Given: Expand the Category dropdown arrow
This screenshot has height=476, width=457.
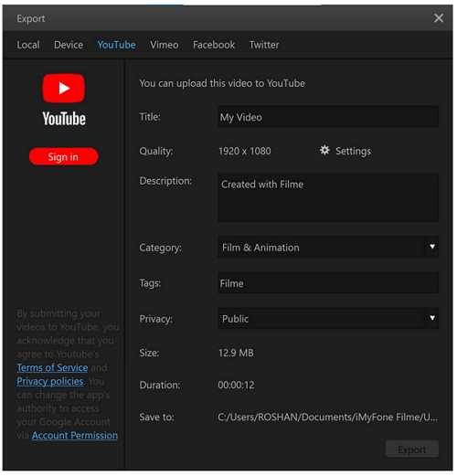Looking at the screenshot, I should click(432, 247).
